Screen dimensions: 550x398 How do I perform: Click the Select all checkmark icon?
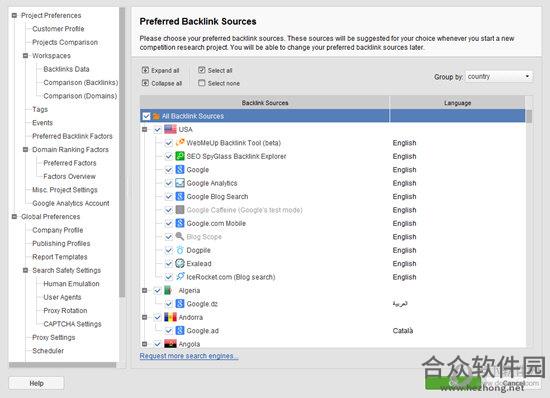tap(202, 70)
